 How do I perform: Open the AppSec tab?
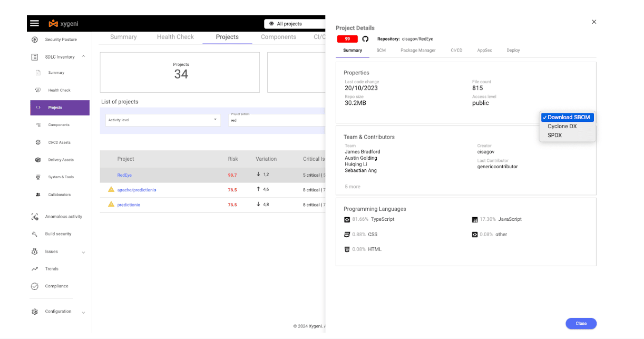(x=484, y=51)
